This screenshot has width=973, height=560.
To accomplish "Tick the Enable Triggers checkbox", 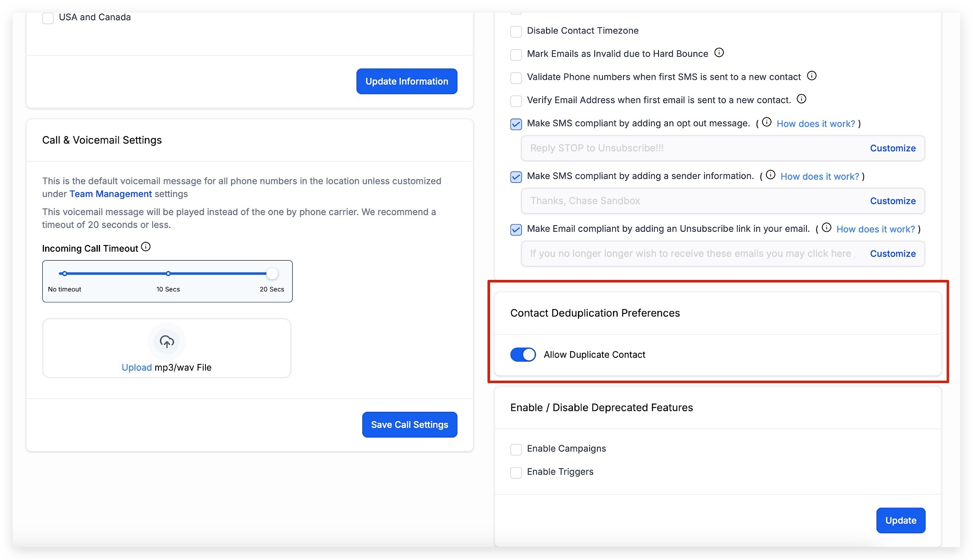I will click(516, 472).
